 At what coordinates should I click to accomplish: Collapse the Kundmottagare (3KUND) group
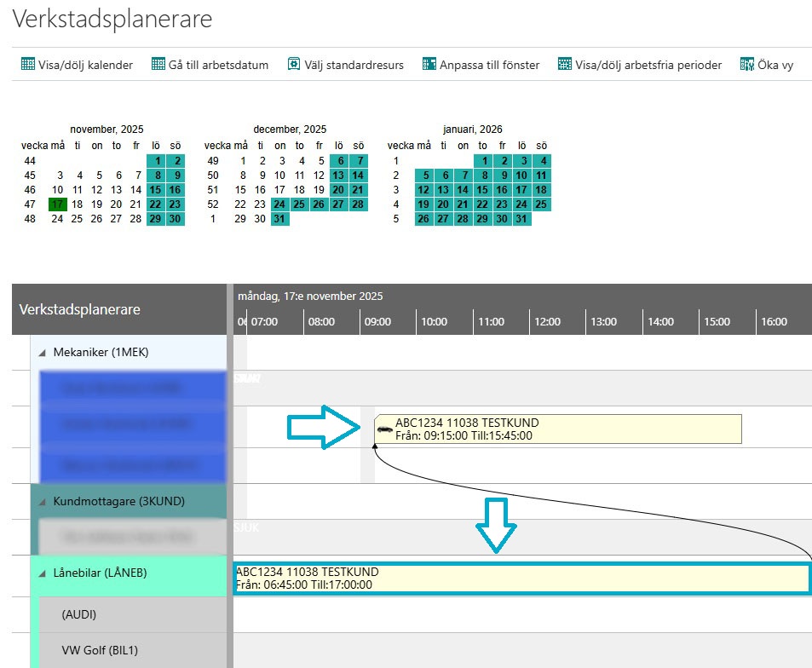(42, 502)
